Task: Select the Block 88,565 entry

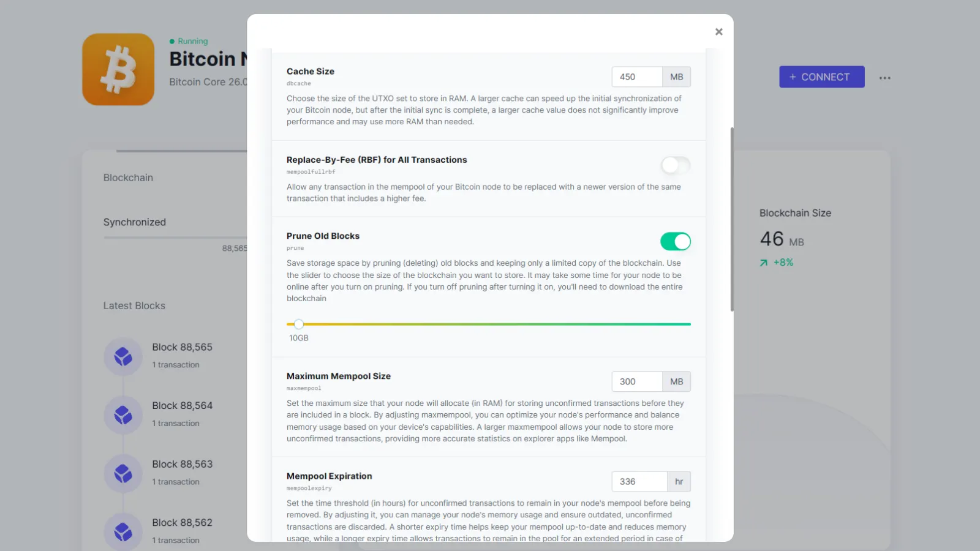Action: point(183,355)
